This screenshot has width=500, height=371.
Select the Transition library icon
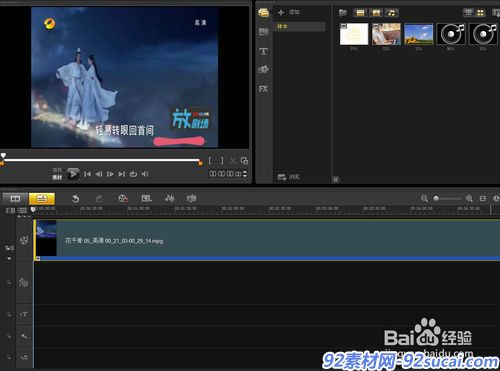263,32
